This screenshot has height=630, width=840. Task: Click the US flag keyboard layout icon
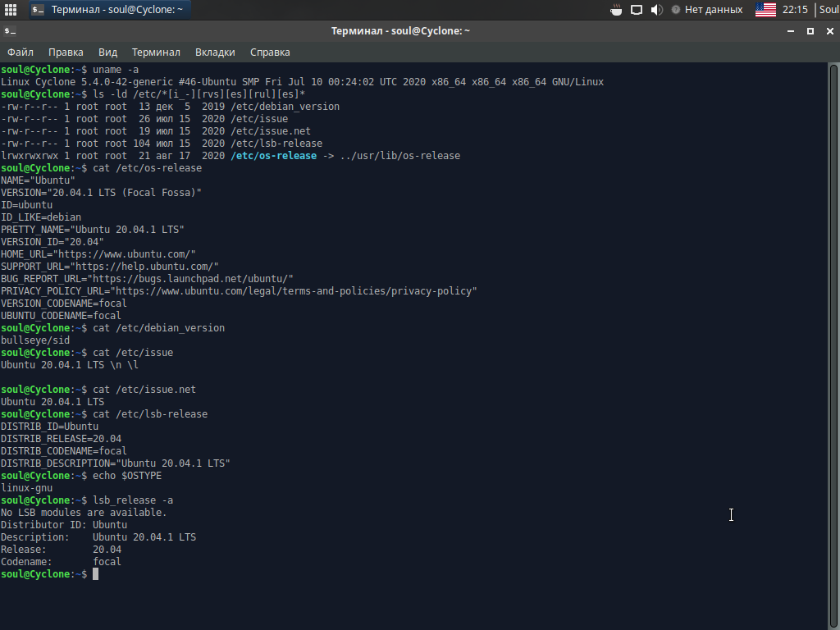tap(765, 10)
